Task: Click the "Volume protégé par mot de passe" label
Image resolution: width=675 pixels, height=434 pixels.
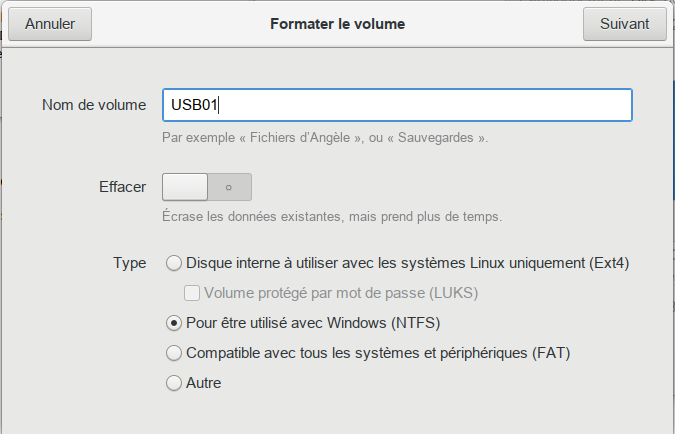Action: 340,294
